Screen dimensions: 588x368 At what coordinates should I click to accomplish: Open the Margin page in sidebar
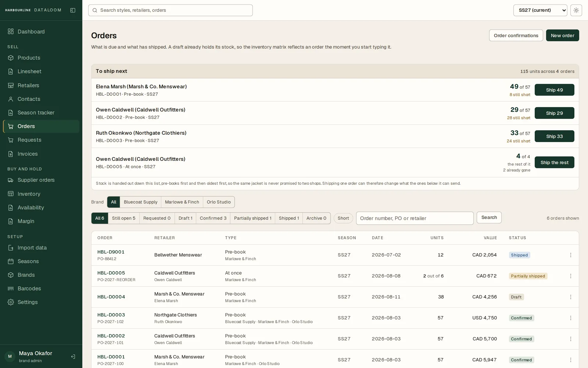coord(41,221)
